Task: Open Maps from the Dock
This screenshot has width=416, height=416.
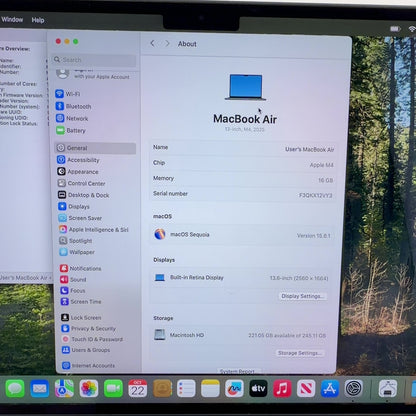Action: point(64,389)
